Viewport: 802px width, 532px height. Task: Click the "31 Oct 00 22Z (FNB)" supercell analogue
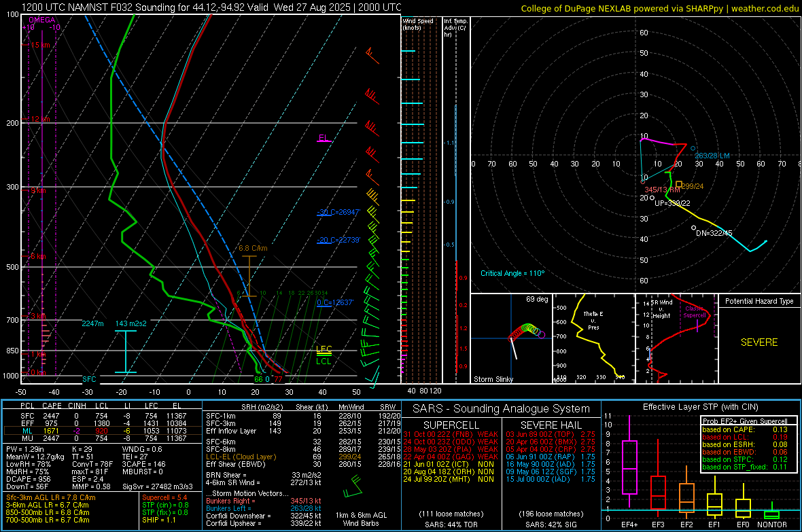point(438,434)
